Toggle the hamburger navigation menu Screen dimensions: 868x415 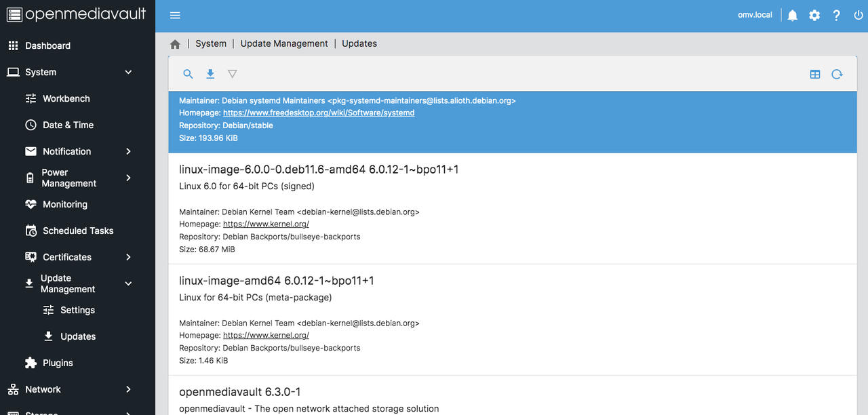pos(175,15)
